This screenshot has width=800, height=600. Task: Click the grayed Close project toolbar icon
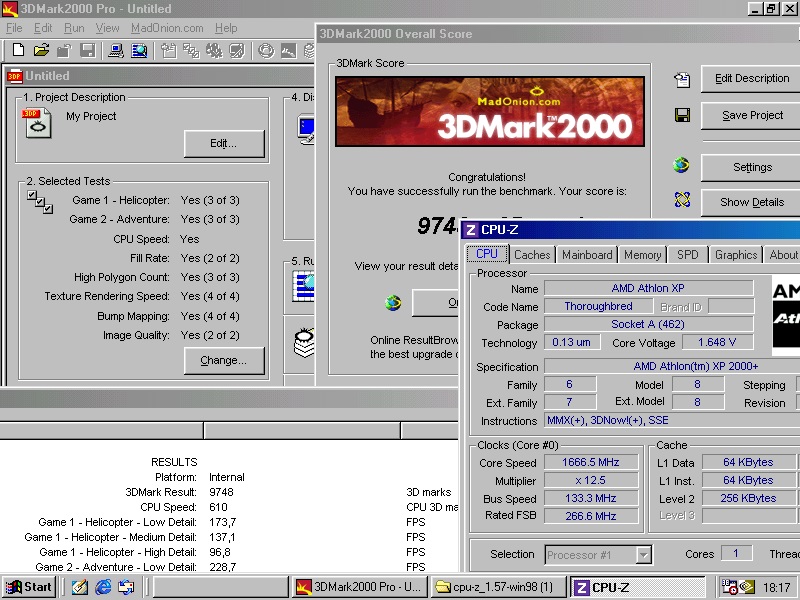coord(64,50)
